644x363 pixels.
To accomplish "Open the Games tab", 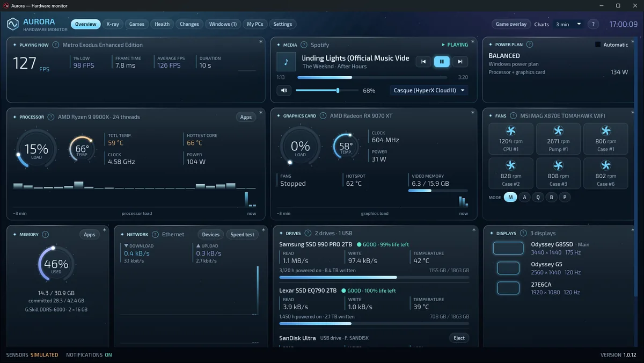I will 137,24.
